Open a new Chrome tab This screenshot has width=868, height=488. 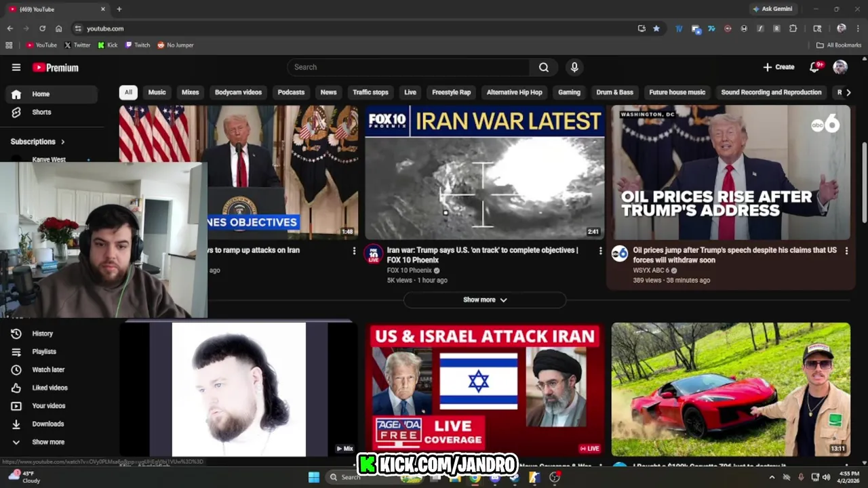[119, 9]
